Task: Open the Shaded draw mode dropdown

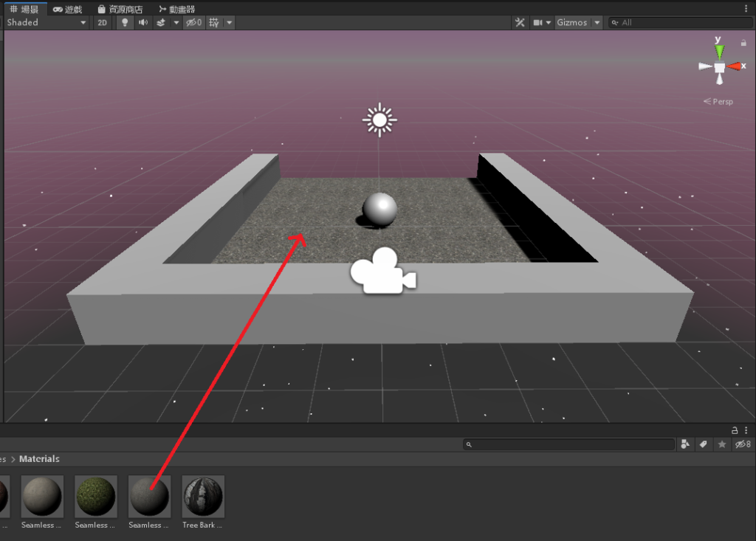Action: [46, 23]
